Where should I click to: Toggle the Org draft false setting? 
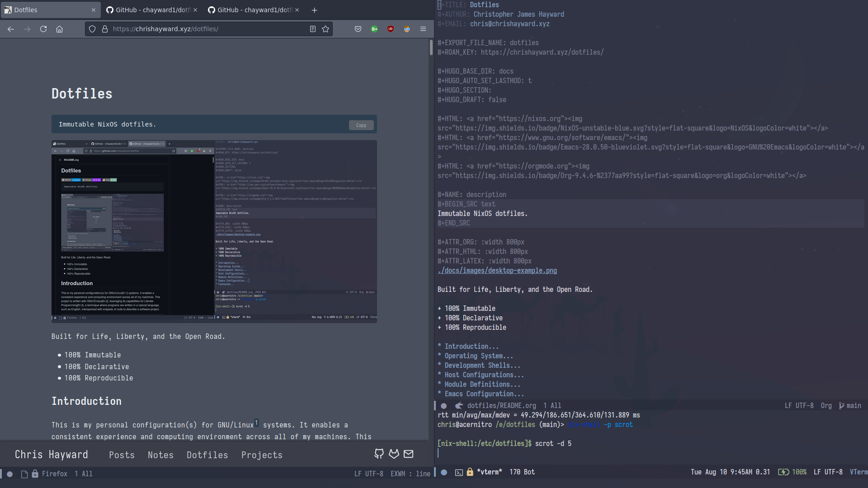[496, 99]
